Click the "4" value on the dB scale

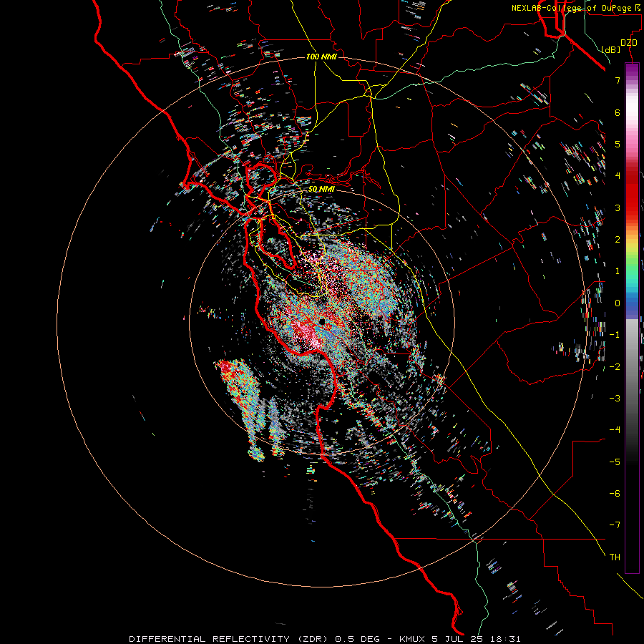618,176
